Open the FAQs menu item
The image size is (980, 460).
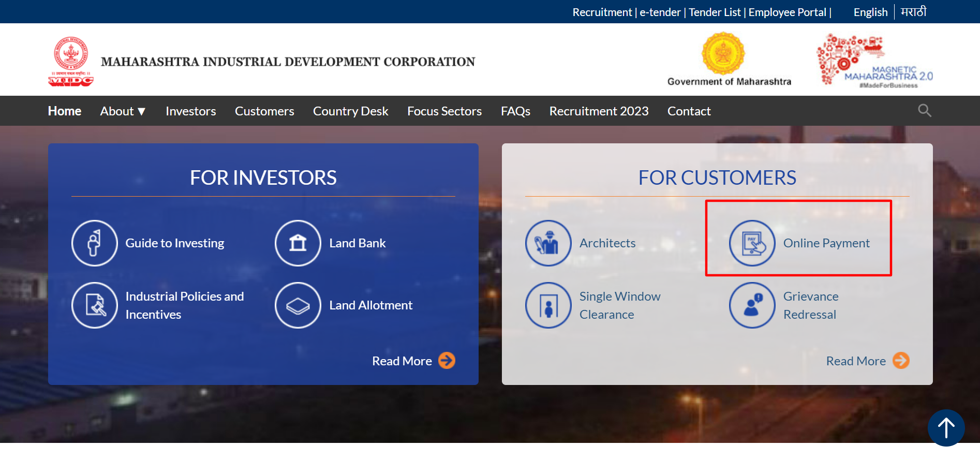coord(515,111)
